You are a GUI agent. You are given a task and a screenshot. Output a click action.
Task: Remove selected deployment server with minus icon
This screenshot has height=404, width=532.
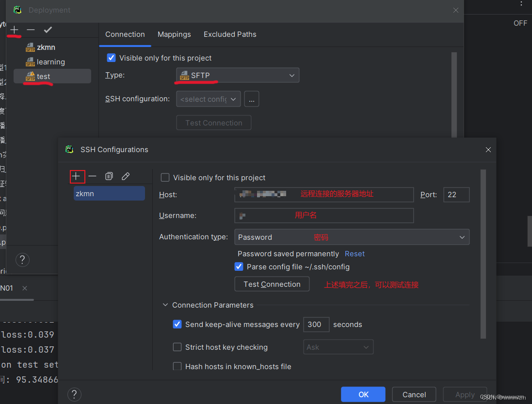tap(31, 30)
